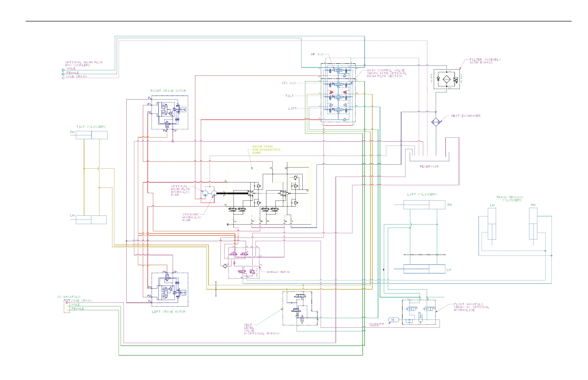Click the QD manifold FEMALE label

tap(78, 309)
